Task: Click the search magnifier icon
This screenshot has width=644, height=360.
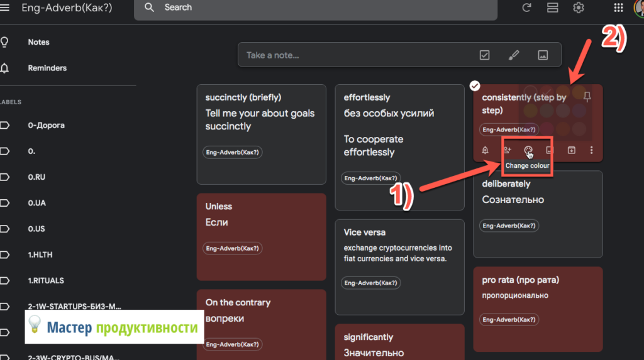Action: tap(149, 8)
